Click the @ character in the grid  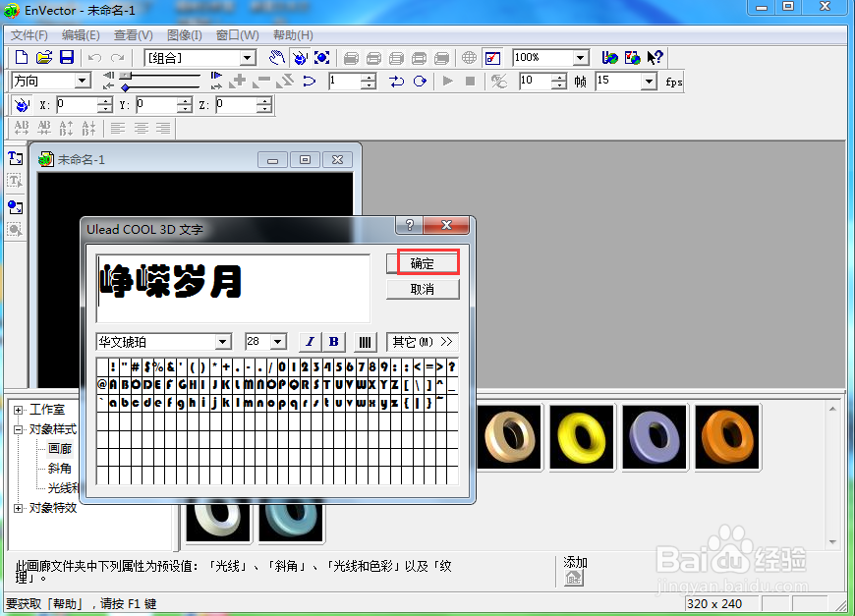[x=102, y=385]
